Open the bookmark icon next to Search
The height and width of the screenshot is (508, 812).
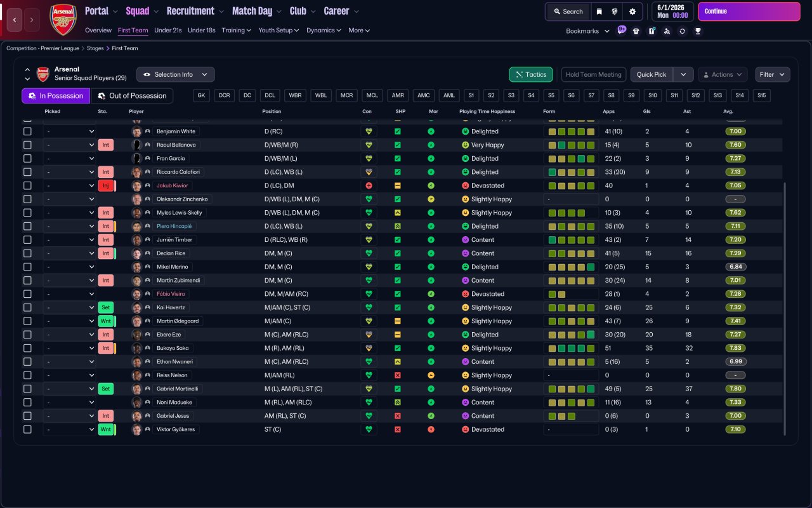pyautogui.click(x=599, y=11)
